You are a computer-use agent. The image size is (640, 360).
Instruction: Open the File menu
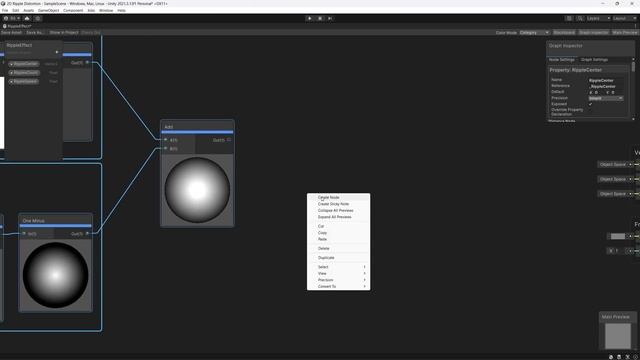(x=5, y=10)
